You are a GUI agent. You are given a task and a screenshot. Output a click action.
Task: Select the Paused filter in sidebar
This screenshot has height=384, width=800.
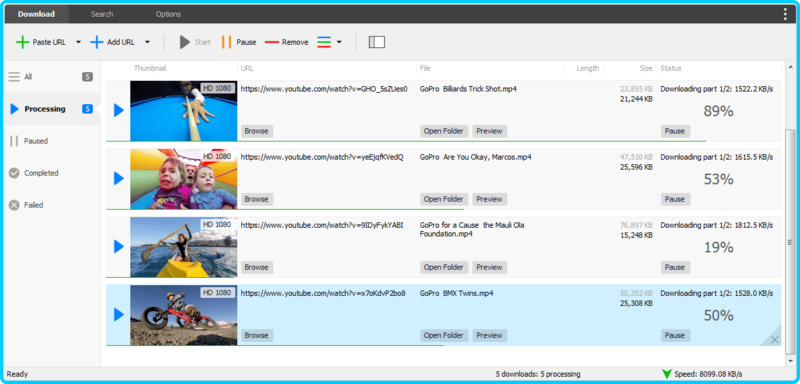point(52,141)
